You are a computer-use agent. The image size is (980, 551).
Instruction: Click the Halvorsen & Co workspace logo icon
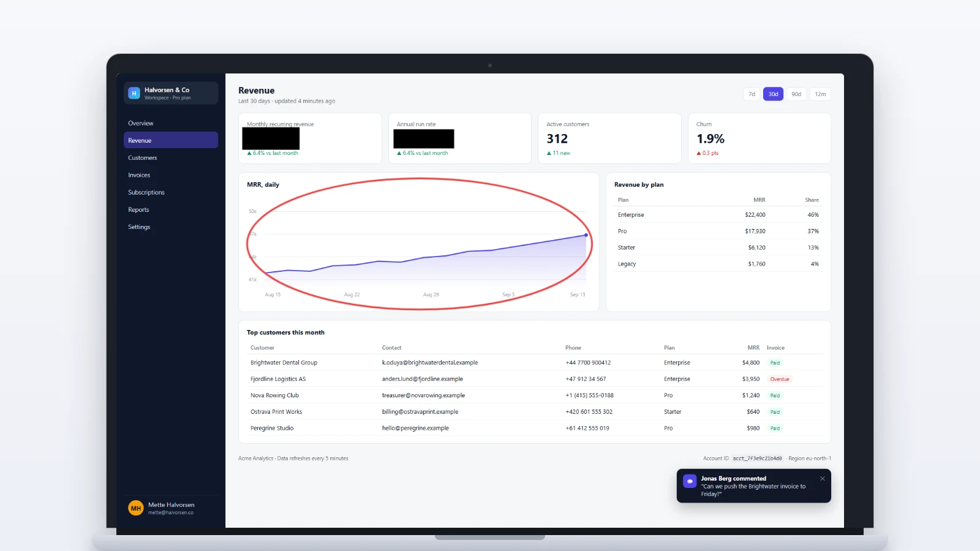coord(134,93)
